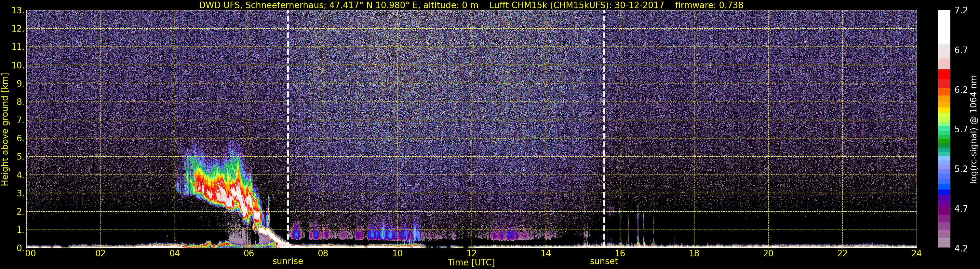Click the date '30-12-2017' in title

pyautogui.click(x=639, y=5)
